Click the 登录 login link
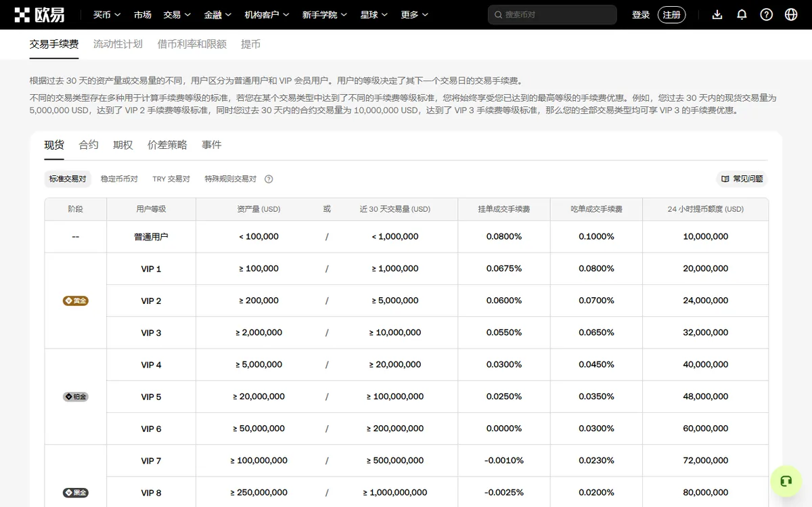 click(641, 14)
